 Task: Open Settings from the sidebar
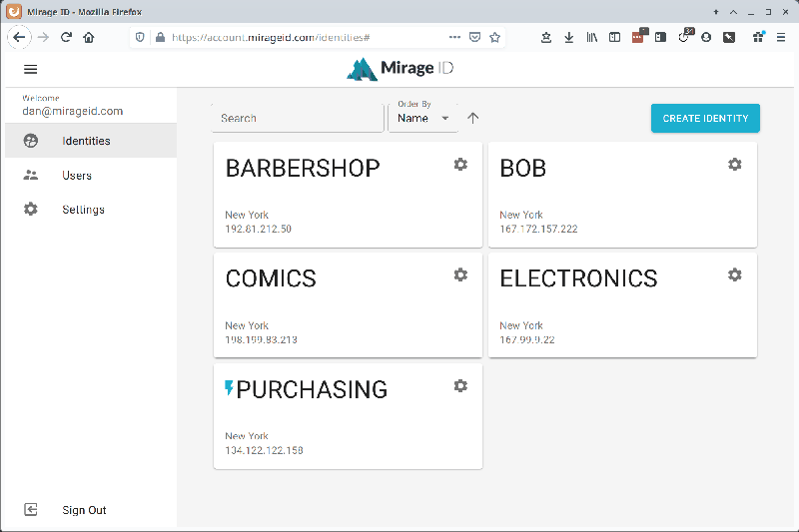91,210
